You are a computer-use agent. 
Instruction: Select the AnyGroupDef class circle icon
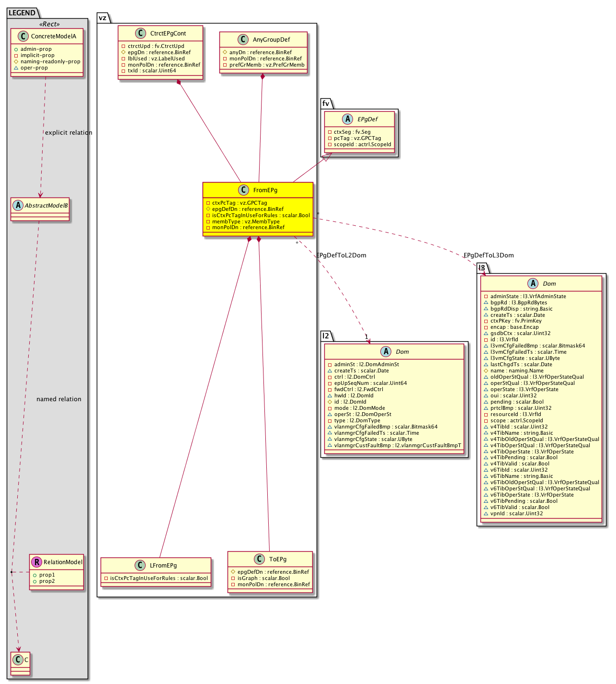243,39
